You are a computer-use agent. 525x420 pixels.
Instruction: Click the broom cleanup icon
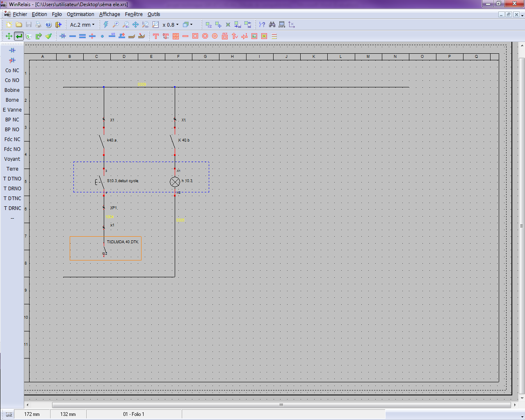click(x=48, y=36)
